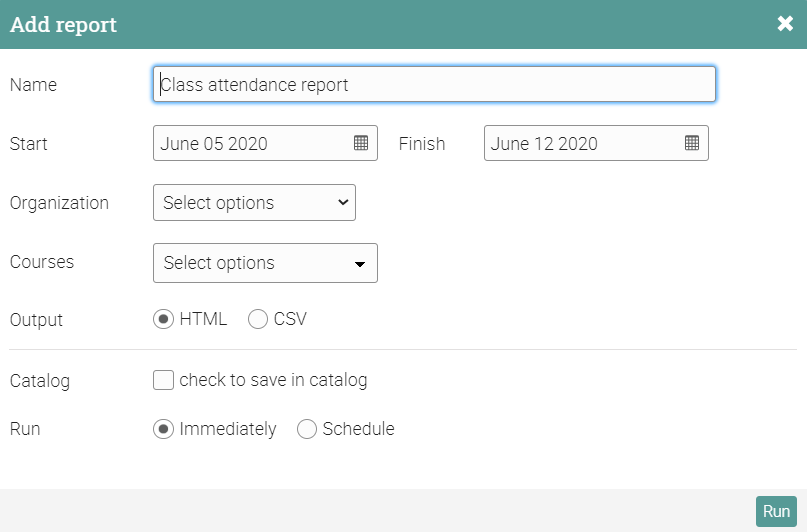Select the CSV output option
Screen dimensions: 807x532
[x=258, y=320]
